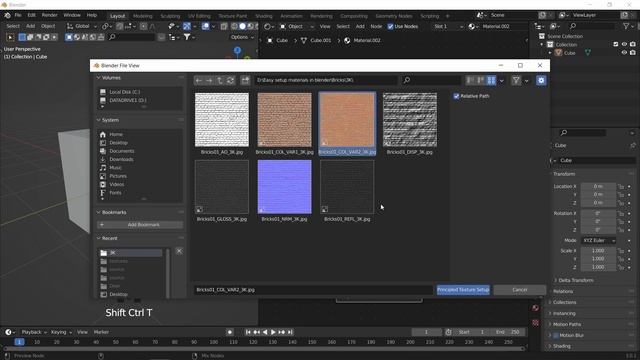The height and width of the screenshot is (360, 640).
Task: Click Location X value field
Action: 598,187
